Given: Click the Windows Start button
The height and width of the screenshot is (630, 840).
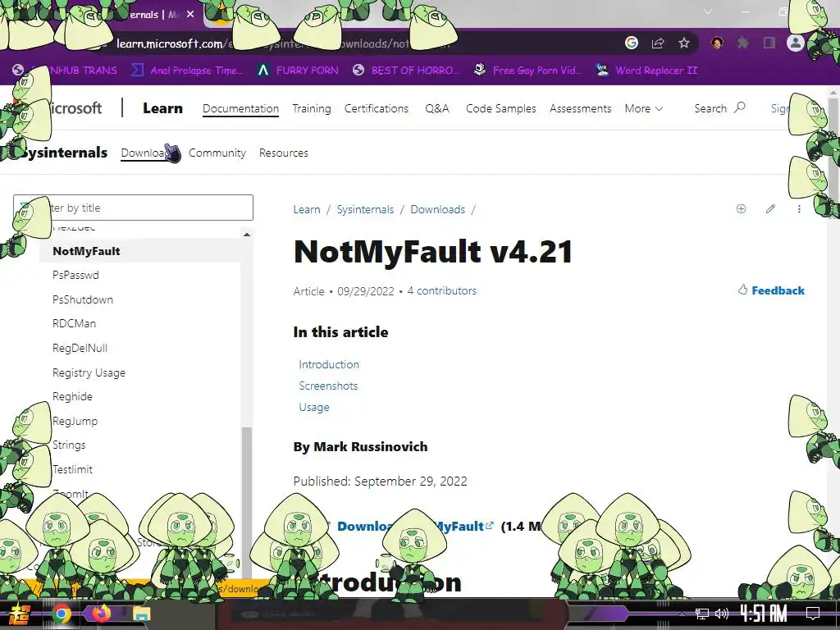Looking at the screenshot, I should 20,614.
